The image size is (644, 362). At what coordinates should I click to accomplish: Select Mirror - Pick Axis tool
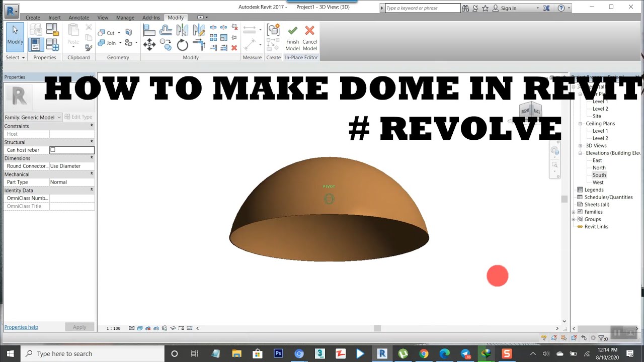tap(182, 30)
